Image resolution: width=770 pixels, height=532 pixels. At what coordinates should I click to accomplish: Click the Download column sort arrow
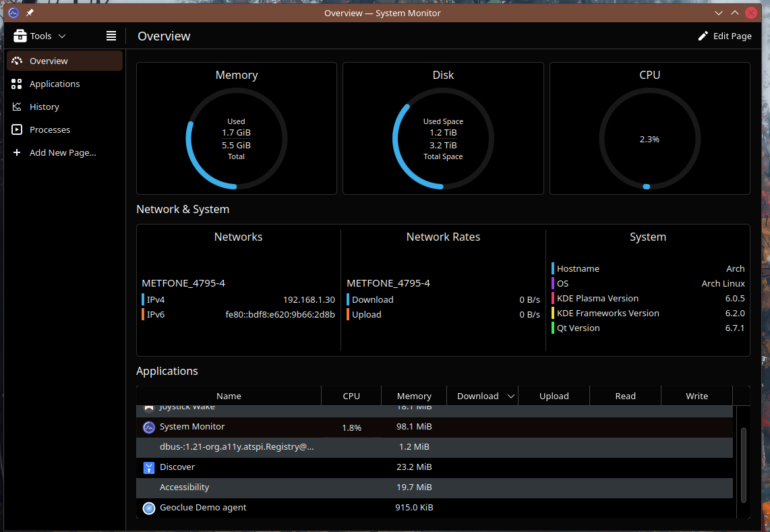(510, 396)
